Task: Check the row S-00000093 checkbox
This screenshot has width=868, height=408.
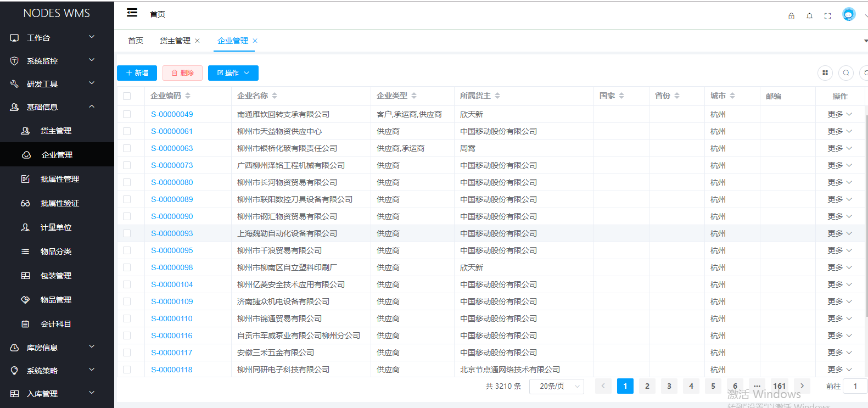Action: (x=127, y=233)
